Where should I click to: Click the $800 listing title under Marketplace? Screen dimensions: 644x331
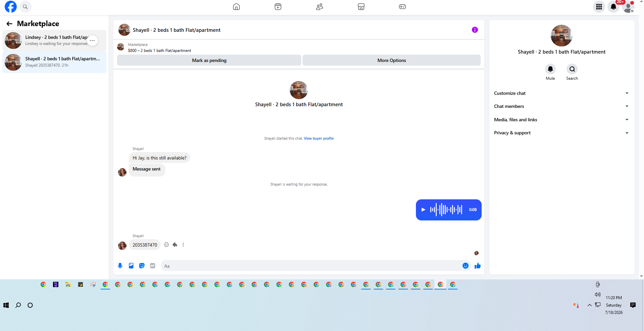[159, 51]
